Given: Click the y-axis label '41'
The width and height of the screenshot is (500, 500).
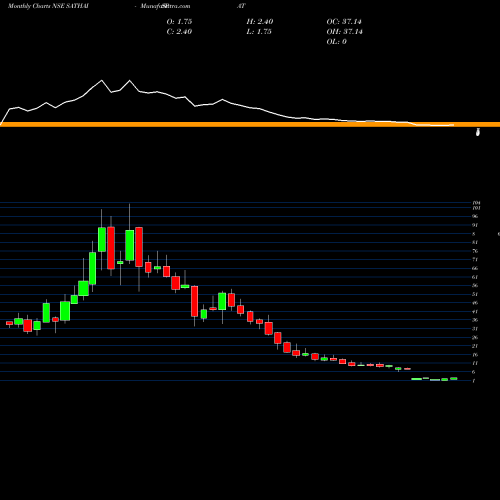Looking at the screenshot, I should 475,311.
